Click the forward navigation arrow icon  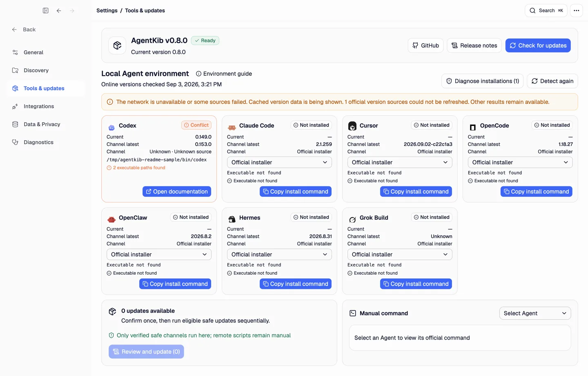click(x=72, y=11)
